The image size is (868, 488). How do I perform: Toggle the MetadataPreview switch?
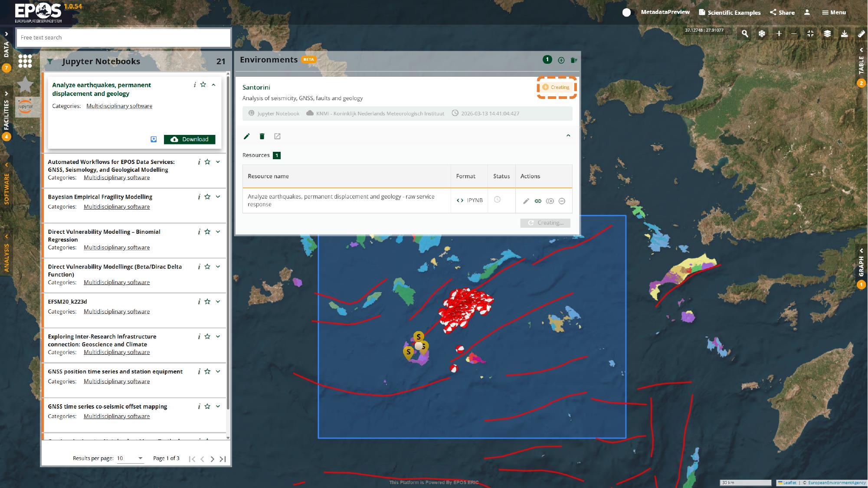click(x=627, y=13)
